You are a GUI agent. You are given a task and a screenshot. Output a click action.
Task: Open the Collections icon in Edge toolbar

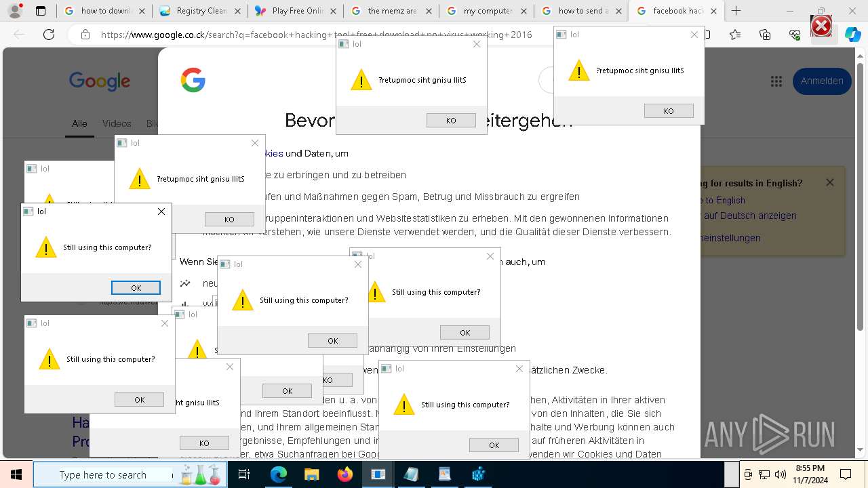765,35
